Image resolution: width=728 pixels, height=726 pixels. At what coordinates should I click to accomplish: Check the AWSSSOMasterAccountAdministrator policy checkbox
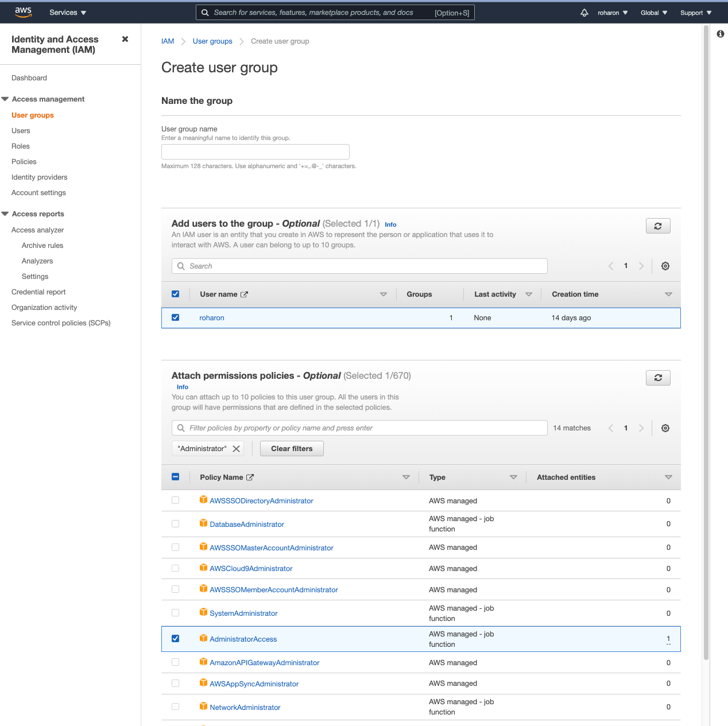pos(176,548)
